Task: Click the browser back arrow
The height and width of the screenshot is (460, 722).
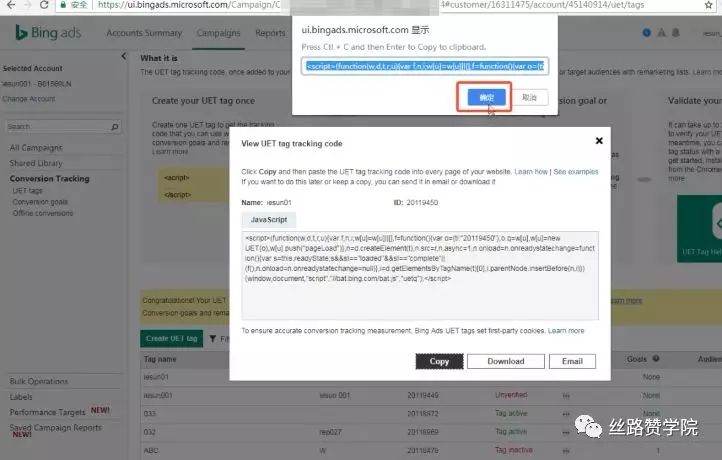Action: pos(10,5)
